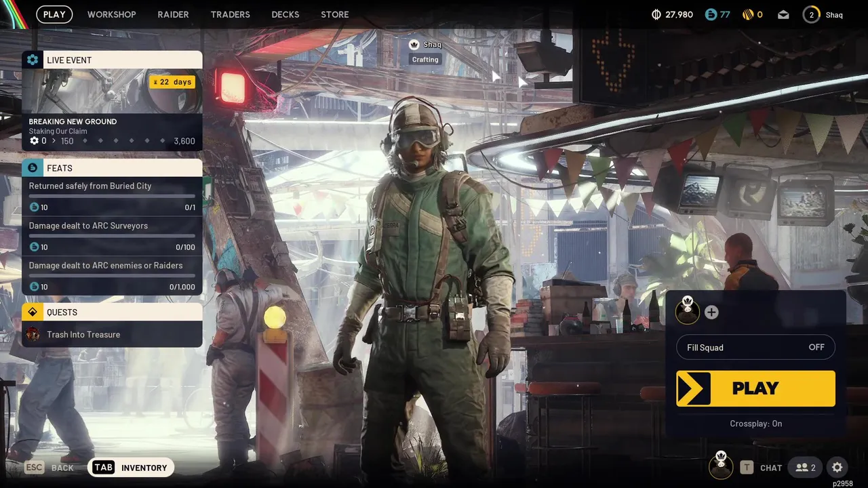Viewport: 868px width, 488px height.
Task: Click the 10 Cred reward under ARC enemies feat
Action: [39, 287]
